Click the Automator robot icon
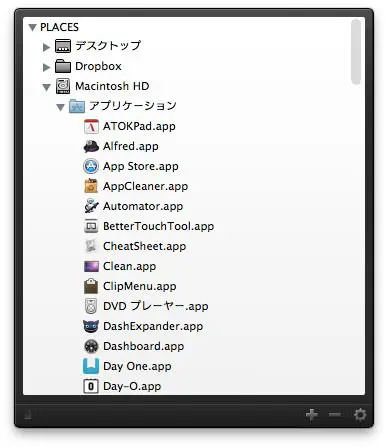Image resolution: width=388 pixels, height=448 pixels. (91, 206)
